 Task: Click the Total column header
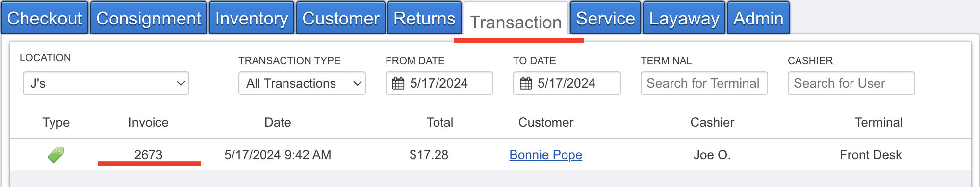coord(440,122)
